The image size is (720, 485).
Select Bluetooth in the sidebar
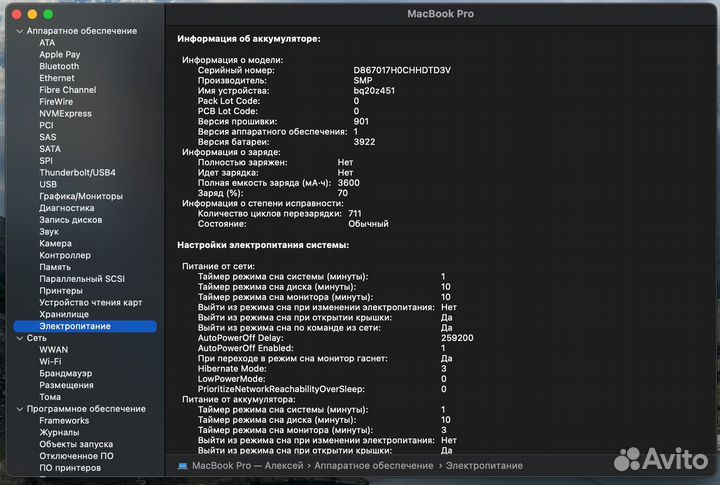(59, 66)
